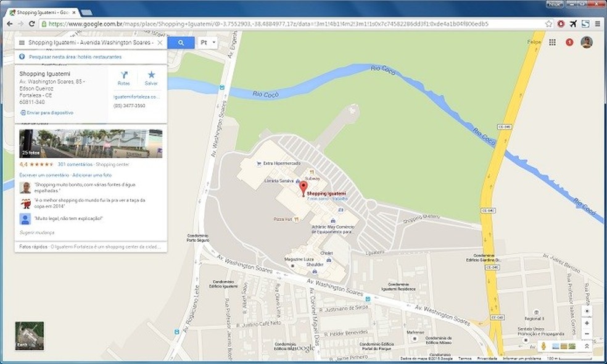Click the Cholet shop icon on map
607x364 pixels.
coord(329,260)
